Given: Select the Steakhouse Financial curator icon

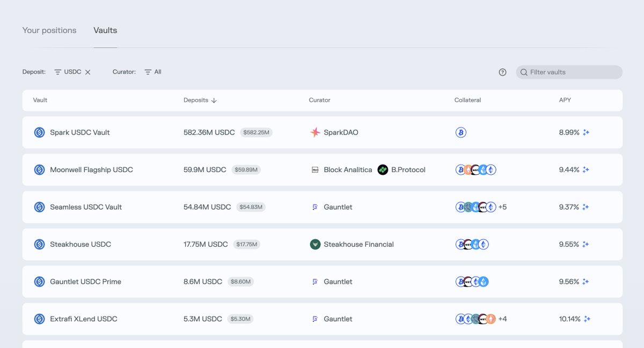Looking at the screenshot, I should [x=315, y=244].
